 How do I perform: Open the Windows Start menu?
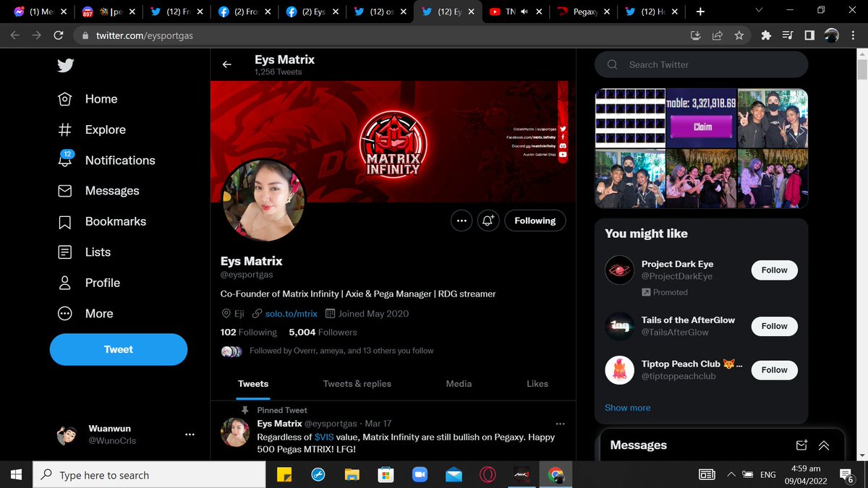pyautogui.click(x=16, y=475)
